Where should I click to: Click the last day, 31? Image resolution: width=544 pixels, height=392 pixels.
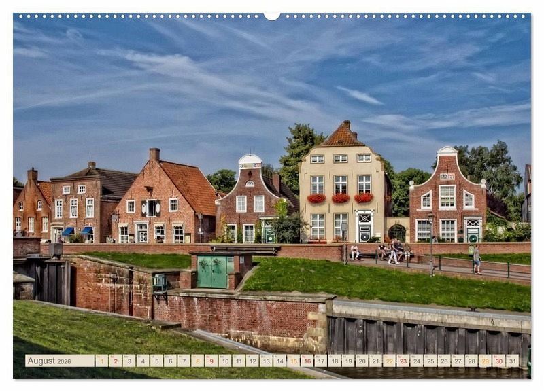[x=512, y=361]
